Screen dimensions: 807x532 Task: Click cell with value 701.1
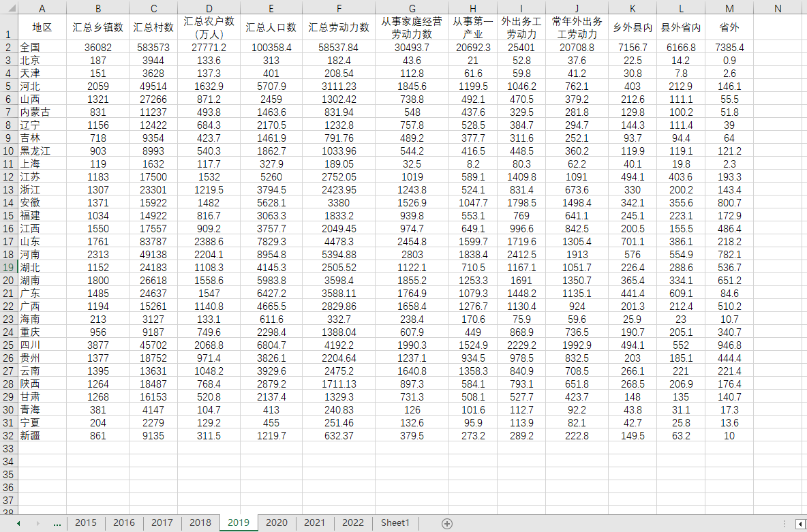coord(633,241)
